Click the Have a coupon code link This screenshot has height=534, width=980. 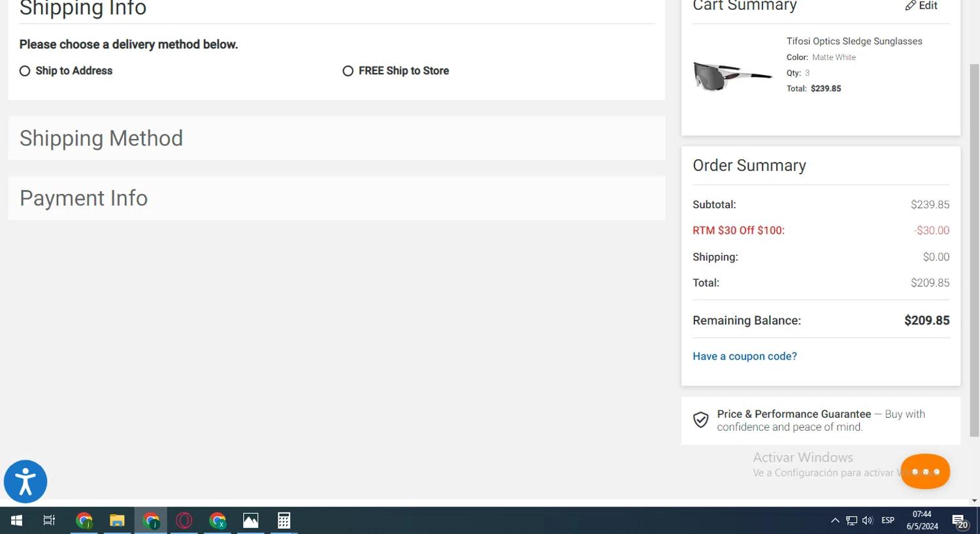(x=744, y=356)
